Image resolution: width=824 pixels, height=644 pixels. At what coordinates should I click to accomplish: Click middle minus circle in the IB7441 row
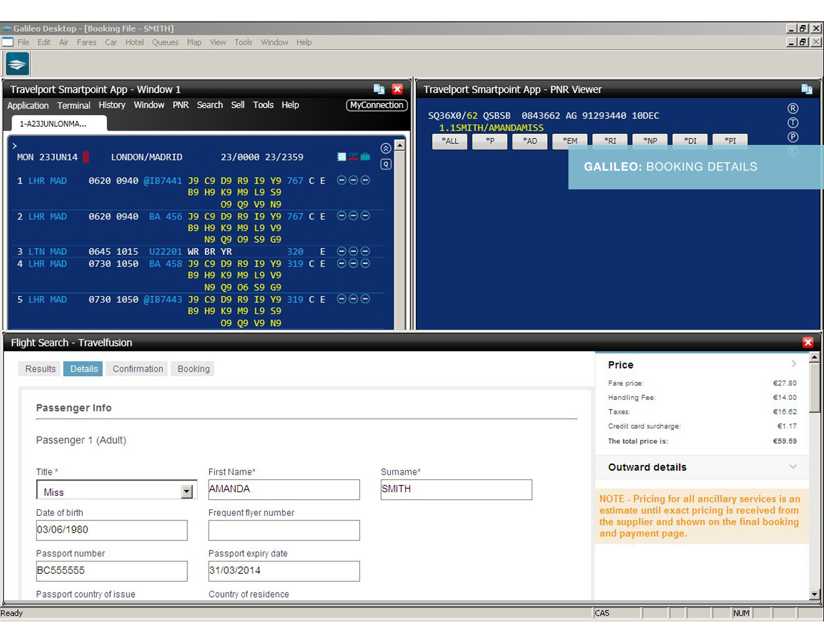click(353, 180)
